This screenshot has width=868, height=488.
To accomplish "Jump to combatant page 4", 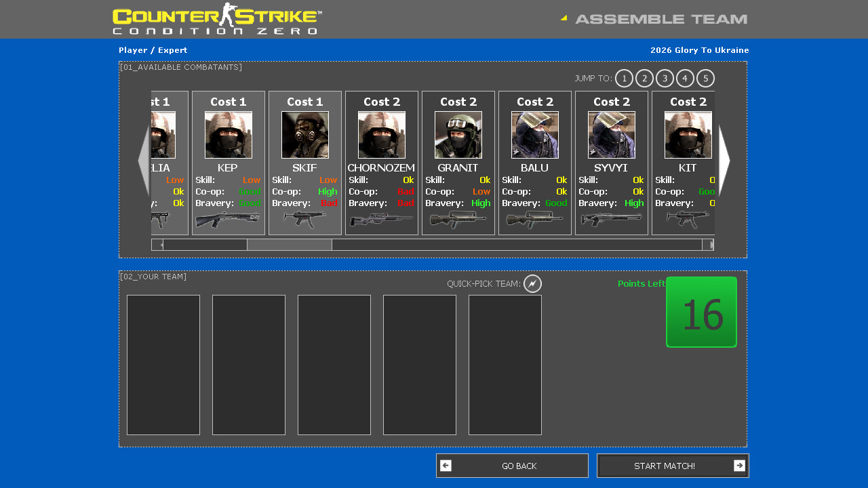I will (685, 79).
